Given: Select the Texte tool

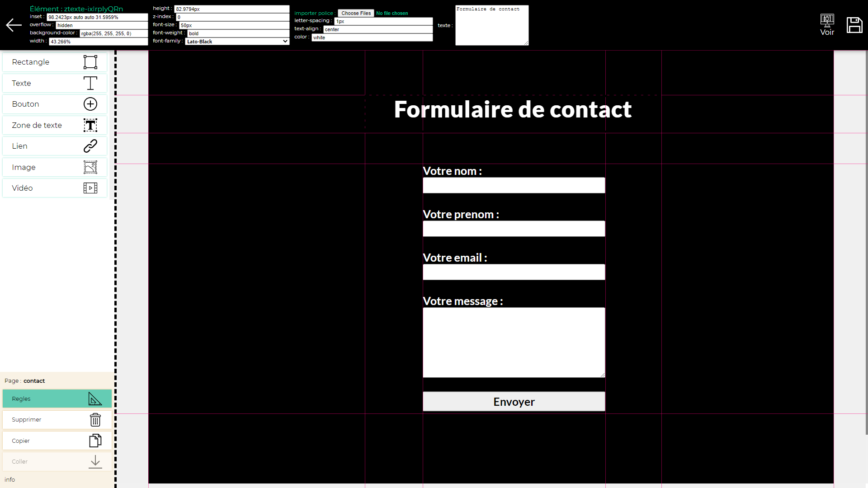Looking at the screenshot, I should point(54,83).
